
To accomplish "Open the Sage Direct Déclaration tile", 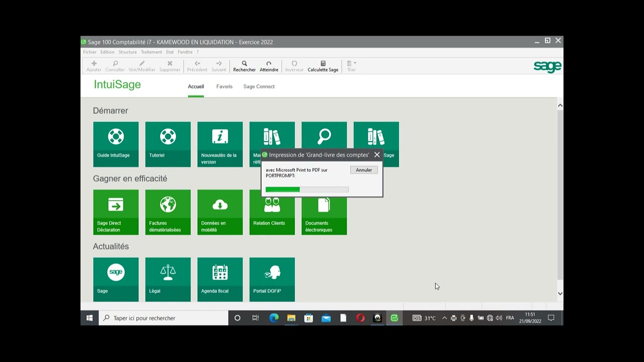I will coord(116,212).
